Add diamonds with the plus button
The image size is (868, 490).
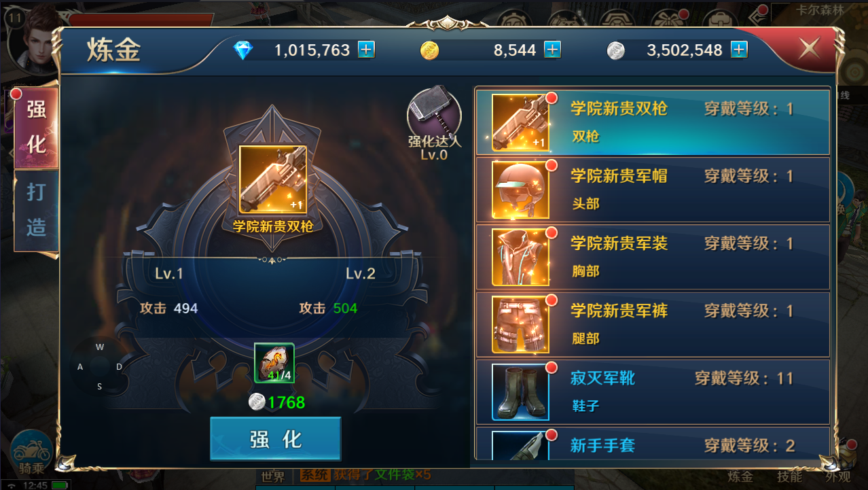click(366, 50)
